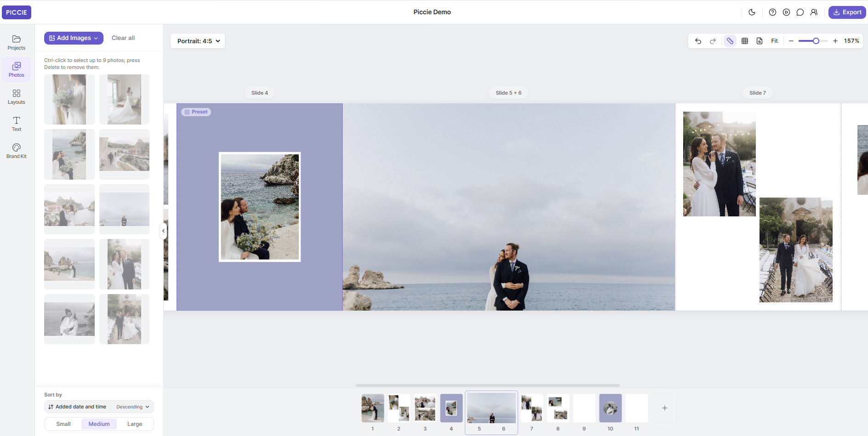Toggle the ruler guides
This screenshot has width=868, height=436.
730,41
